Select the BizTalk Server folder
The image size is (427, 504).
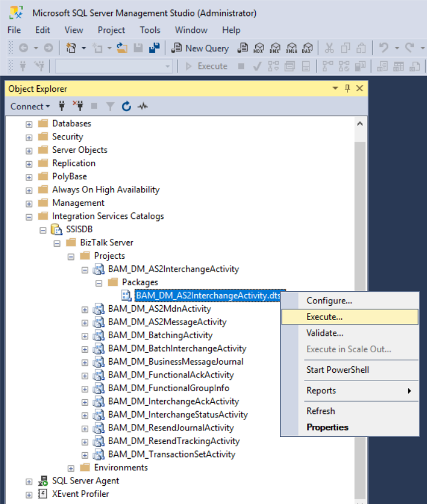106,243
